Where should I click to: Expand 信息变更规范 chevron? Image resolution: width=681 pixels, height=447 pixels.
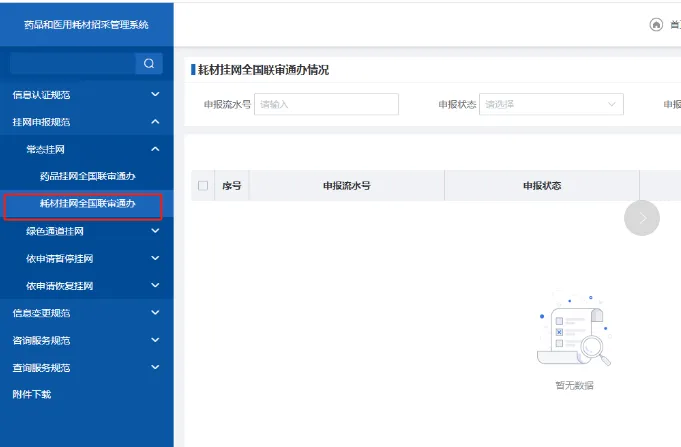point(155,313)
